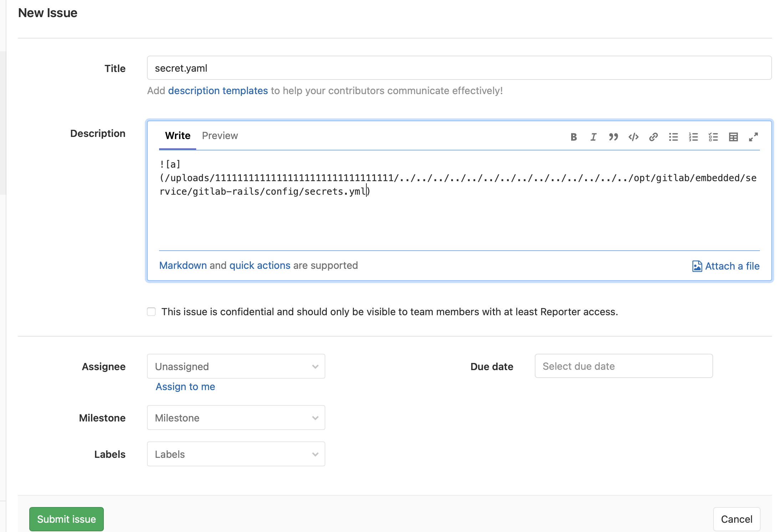
Task: Add a link using the link icon
Action: coord(653,137)
